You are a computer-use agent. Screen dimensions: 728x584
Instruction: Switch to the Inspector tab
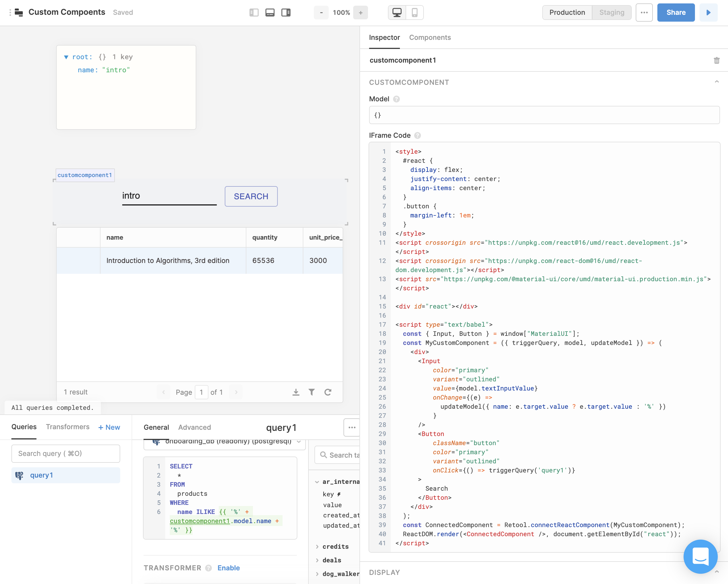(384, 38)
